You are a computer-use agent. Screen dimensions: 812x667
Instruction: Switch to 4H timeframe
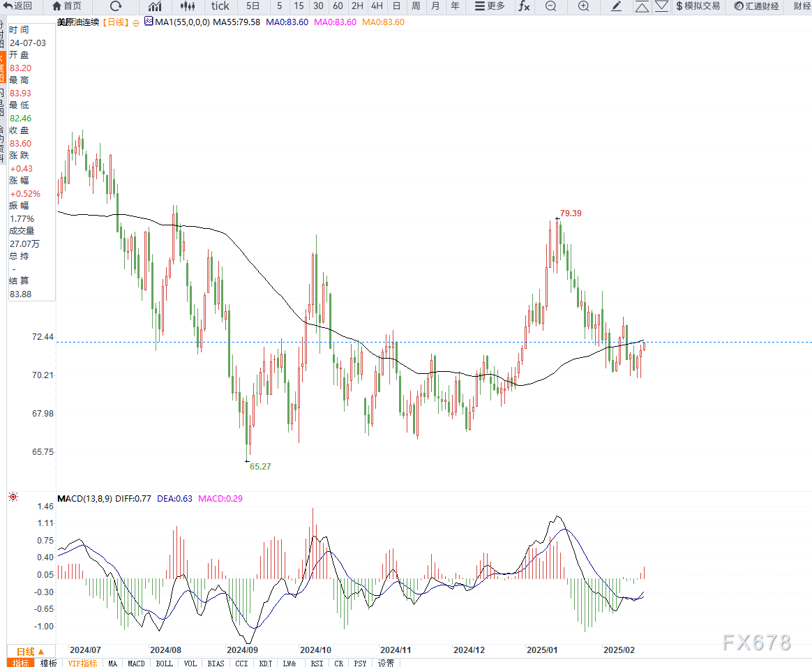point(377,6)
